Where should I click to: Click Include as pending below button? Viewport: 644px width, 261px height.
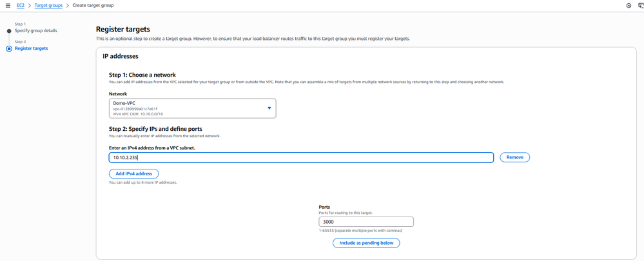[x=366, y=243]
